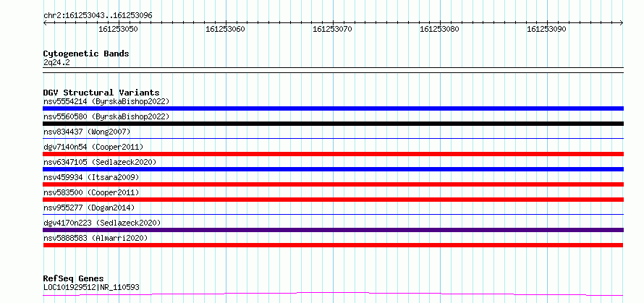This screenshot has width=644, height=303.
Task: Open the dgv7140n54 (Cooper2011) variant
Action: coord(93,147)
